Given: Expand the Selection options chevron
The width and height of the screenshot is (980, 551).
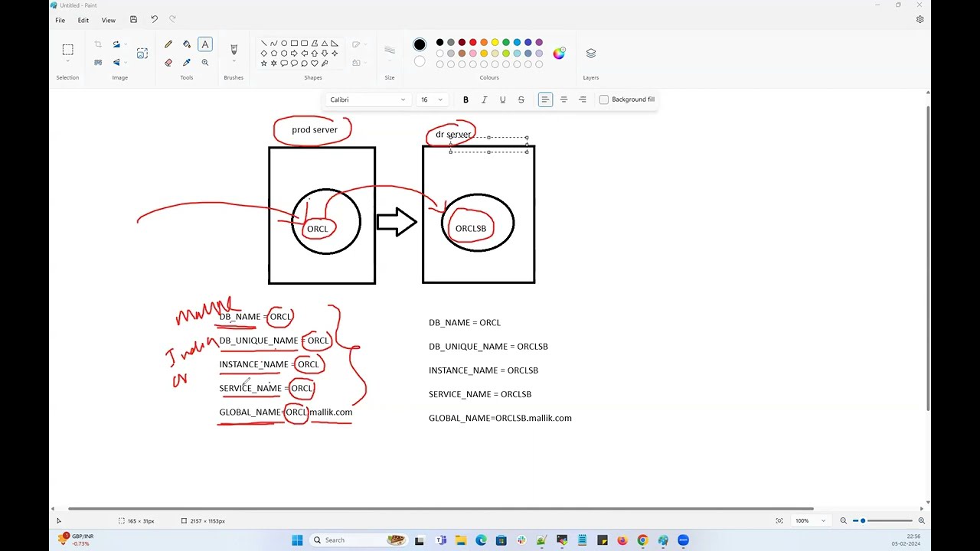Looking at the screenshot, I should click(x=67, y=62).
